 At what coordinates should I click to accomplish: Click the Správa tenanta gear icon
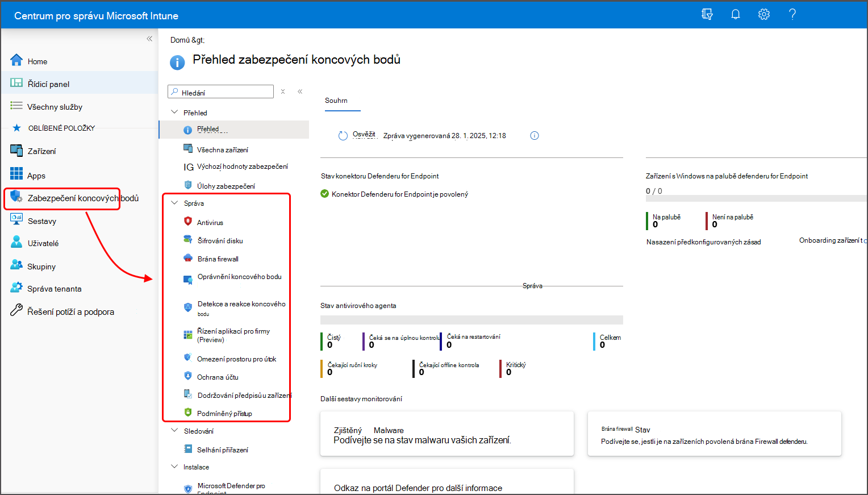(16, 288)
